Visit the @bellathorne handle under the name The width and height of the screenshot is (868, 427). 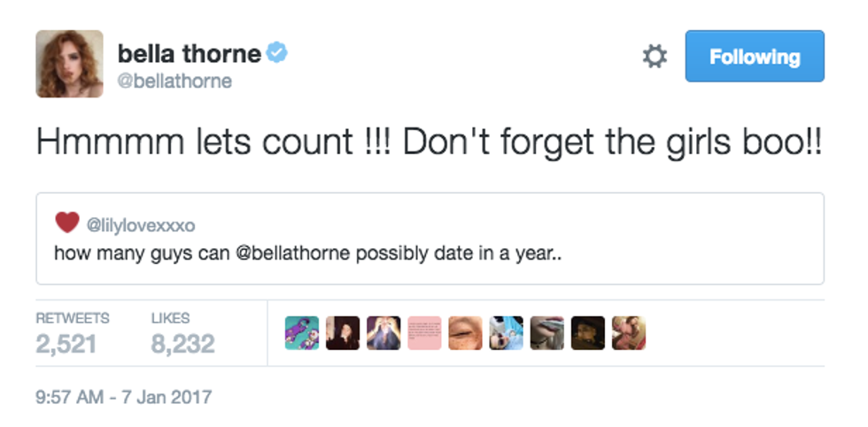click(174, 82)
